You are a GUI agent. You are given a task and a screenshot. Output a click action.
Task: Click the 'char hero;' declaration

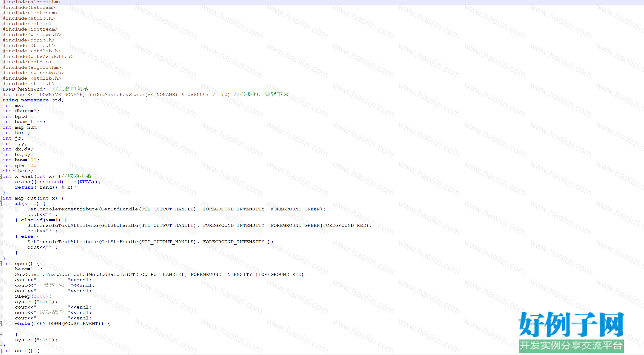pyautogui.click(x=18, y=171)
